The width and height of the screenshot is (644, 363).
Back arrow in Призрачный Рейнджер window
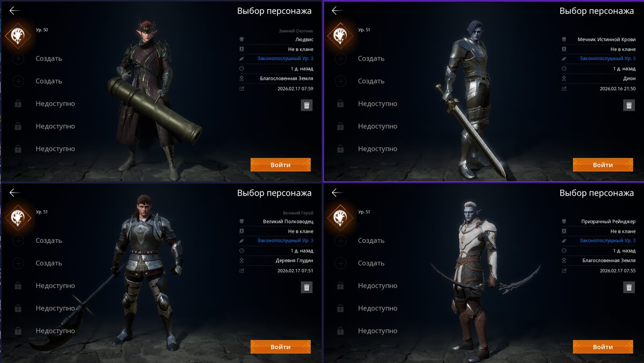(336, 192)
